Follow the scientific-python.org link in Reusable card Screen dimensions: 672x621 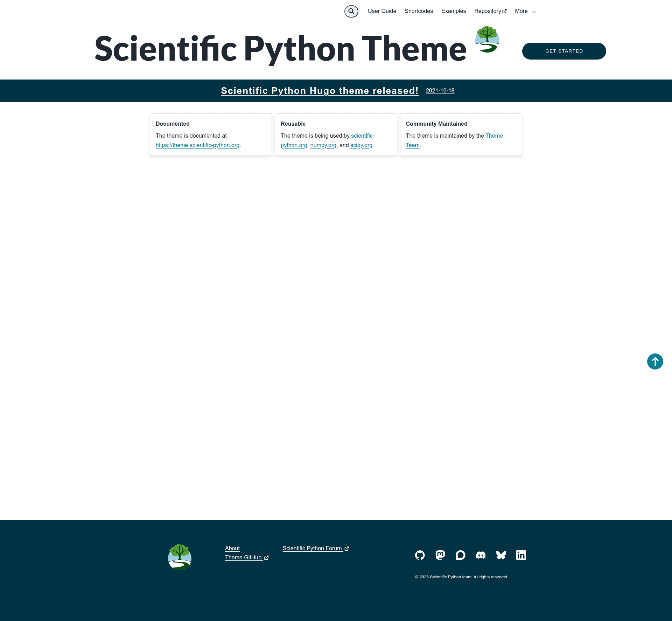click(x=363, y=136)
